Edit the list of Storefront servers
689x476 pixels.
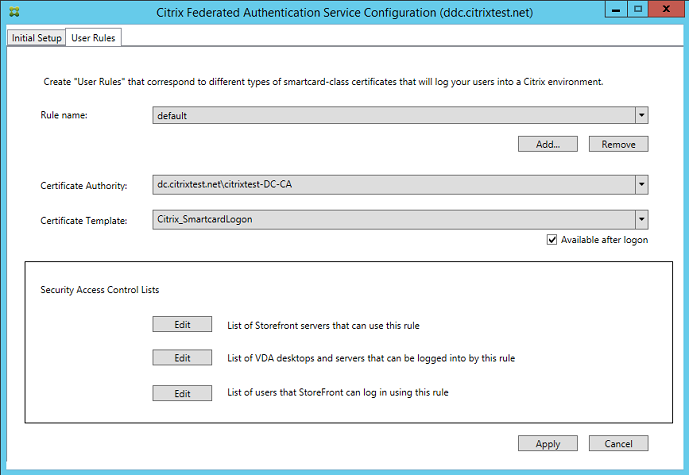pos(182,324)
